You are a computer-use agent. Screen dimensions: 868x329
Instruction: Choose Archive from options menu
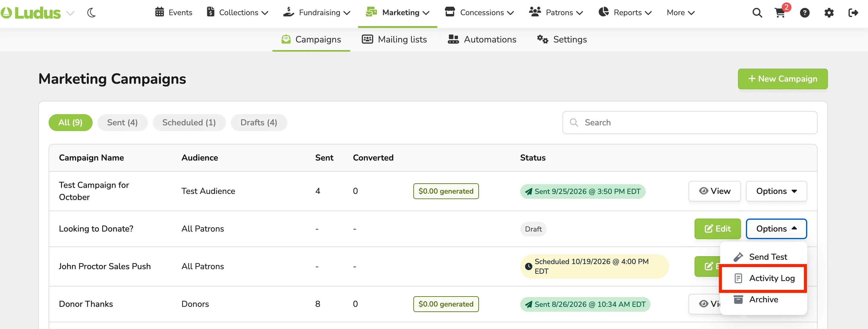[763, 300]
